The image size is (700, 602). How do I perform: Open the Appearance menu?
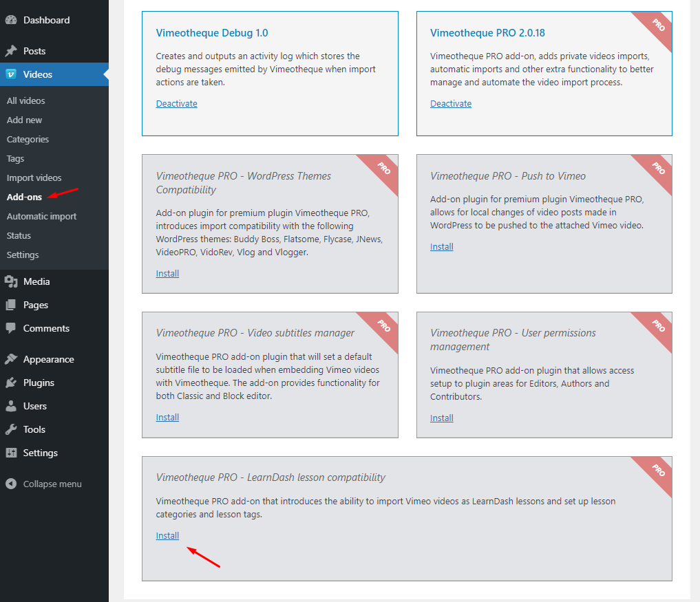(x=49, y=359)
